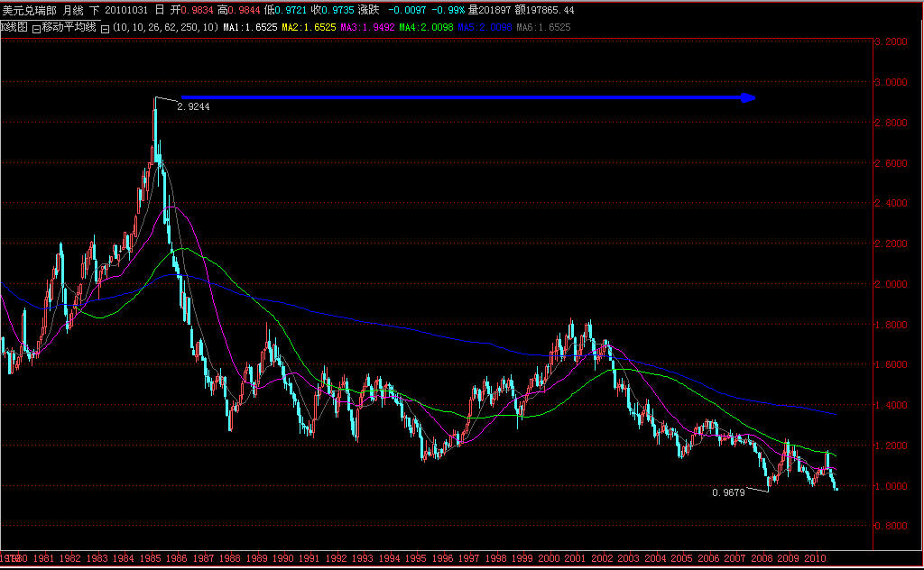Select year 1983 on time axis
The height and width of the screenshot is (570, 924).
(97, 558)
